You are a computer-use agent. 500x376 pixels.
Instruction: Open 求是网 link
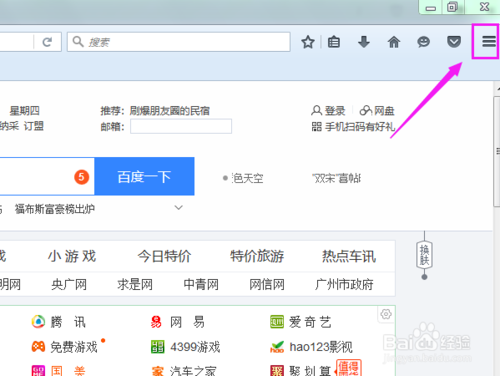135,284
